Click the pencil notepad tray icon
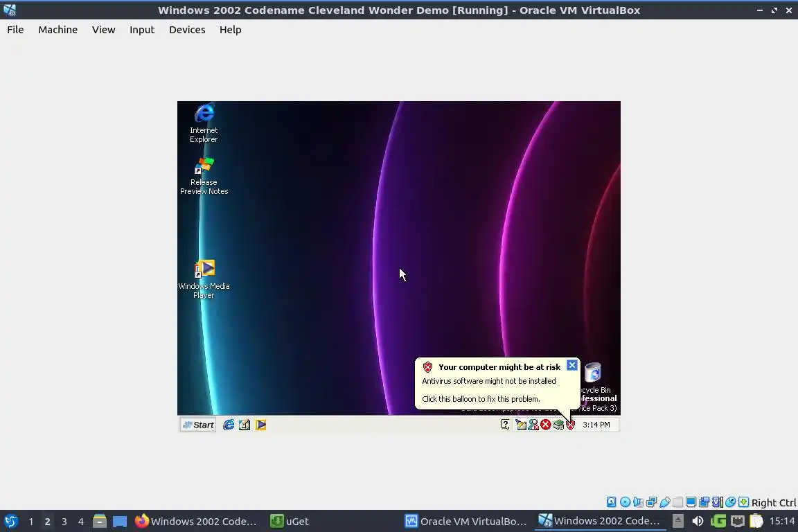 (521, 425)
